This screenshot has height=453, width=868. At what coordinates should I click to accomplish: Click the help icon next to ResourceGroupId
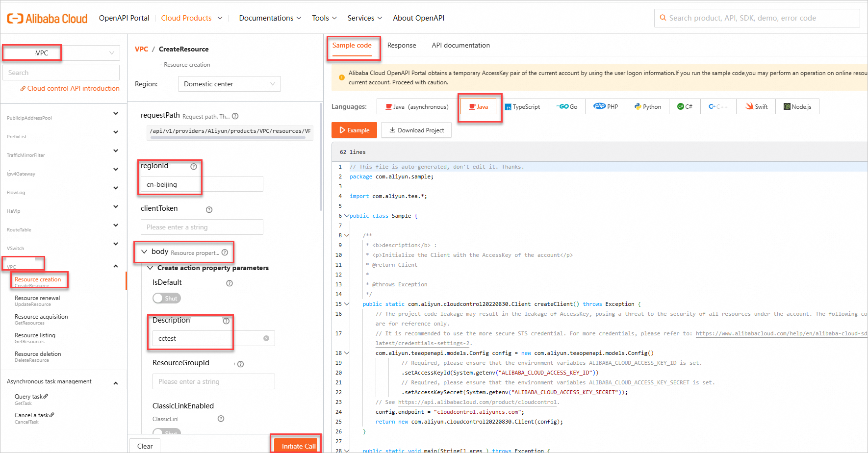point(241,364)
